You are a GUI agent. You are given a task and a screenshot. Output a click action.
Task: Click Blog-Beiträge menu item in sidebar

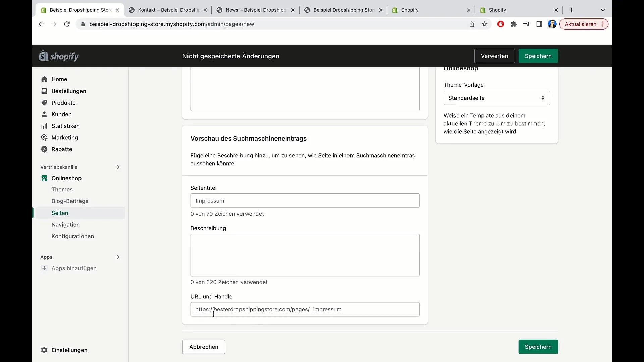pyautogui.click(x=70, y=201)
